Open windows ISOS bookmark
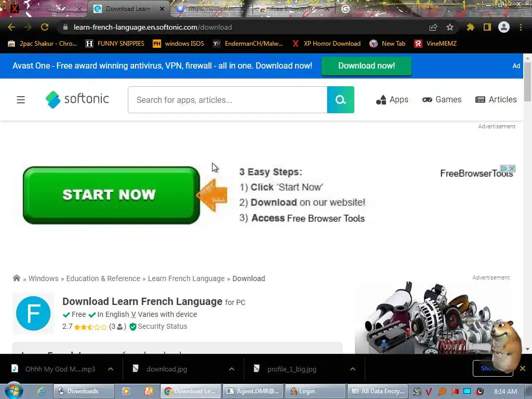The height and width of the screenshot is (399, 532). pos(179,44)
